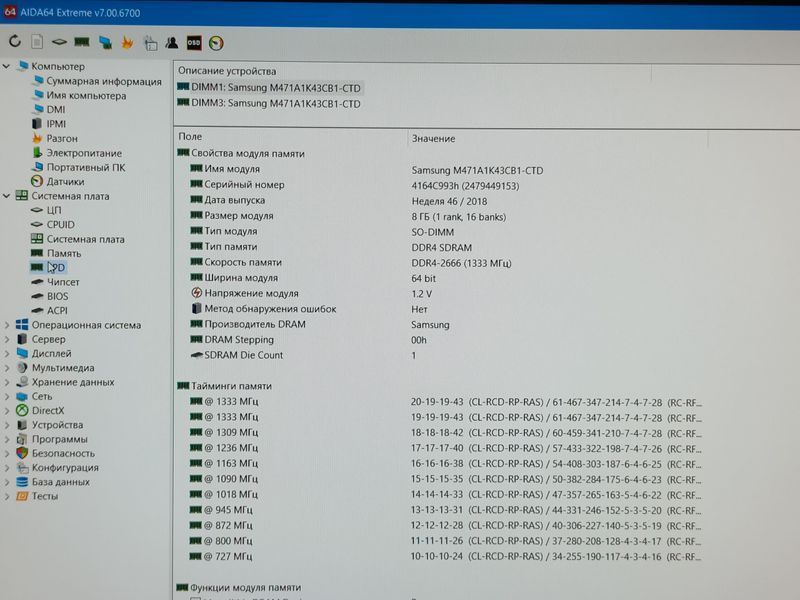Click the memory module toolbar icon
The height and width of the screenshot is (600, 800).
[x=82, y=42]
